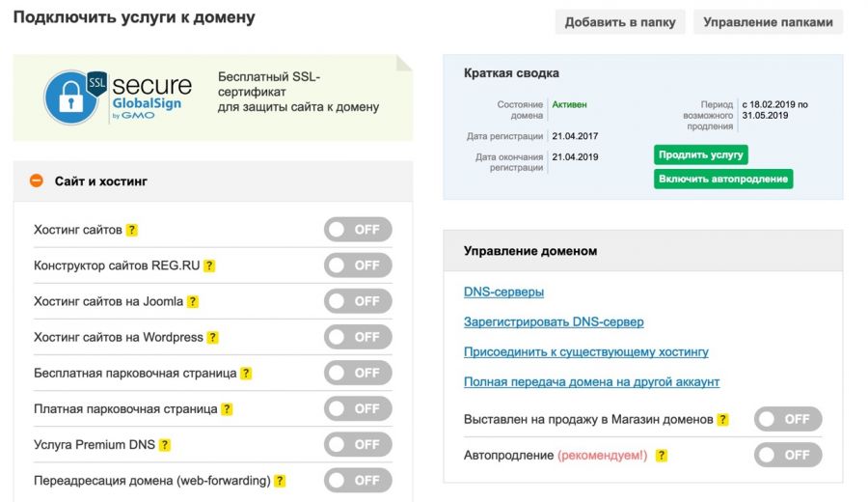Open Управление папками

(x=768, y=22)
